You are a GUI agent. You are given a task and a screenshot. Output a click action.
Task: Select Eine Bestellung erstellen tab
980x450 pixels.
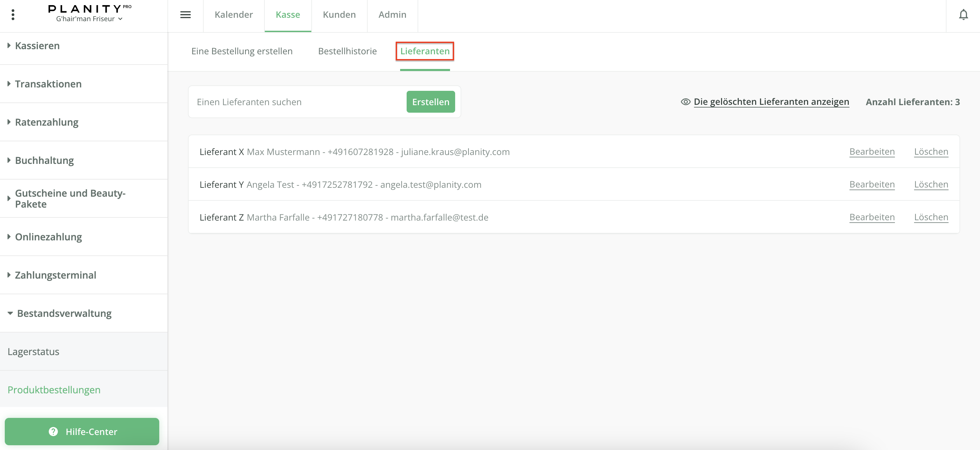coord(242,51)
